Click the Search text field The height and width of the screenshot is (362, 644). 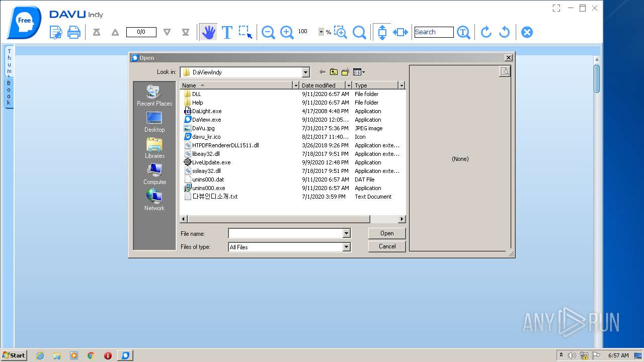click(x=434, y=32)
